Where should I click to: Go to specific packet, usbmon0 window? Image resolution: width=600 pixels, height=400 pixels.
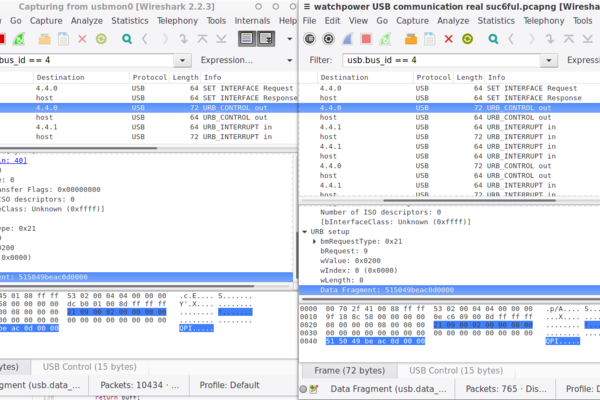click(183, 39)
